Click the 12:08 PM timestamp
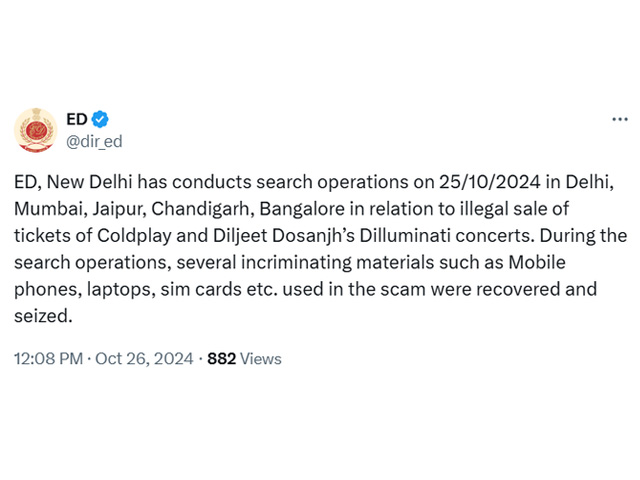The image size is (640, 480). pyautogui.click(x=48, y=359)
